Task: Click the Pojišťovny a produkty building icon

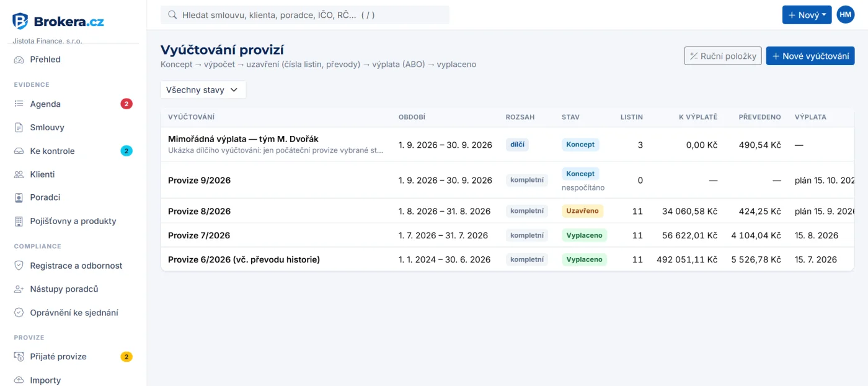Action: pyautogui.click(x=19, y=221)
